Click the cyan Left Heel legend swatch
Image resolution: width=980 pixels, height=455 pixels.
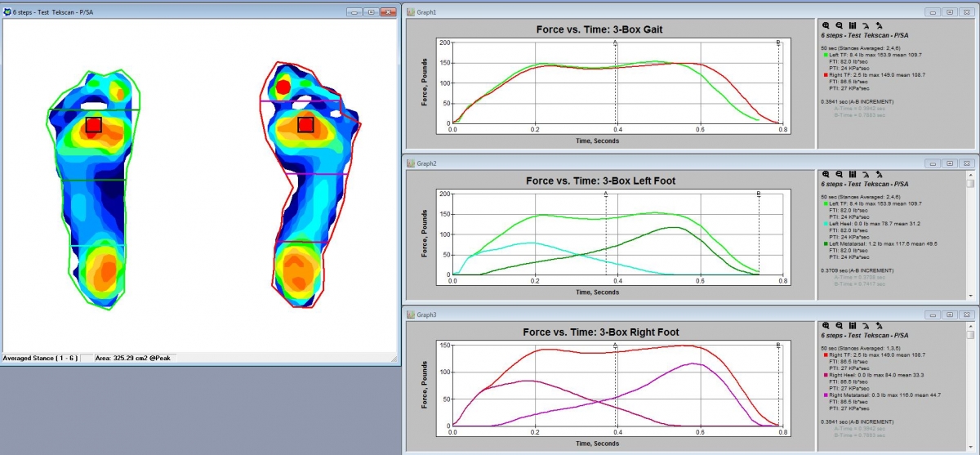pyautogui.click(x=824, y=222)
